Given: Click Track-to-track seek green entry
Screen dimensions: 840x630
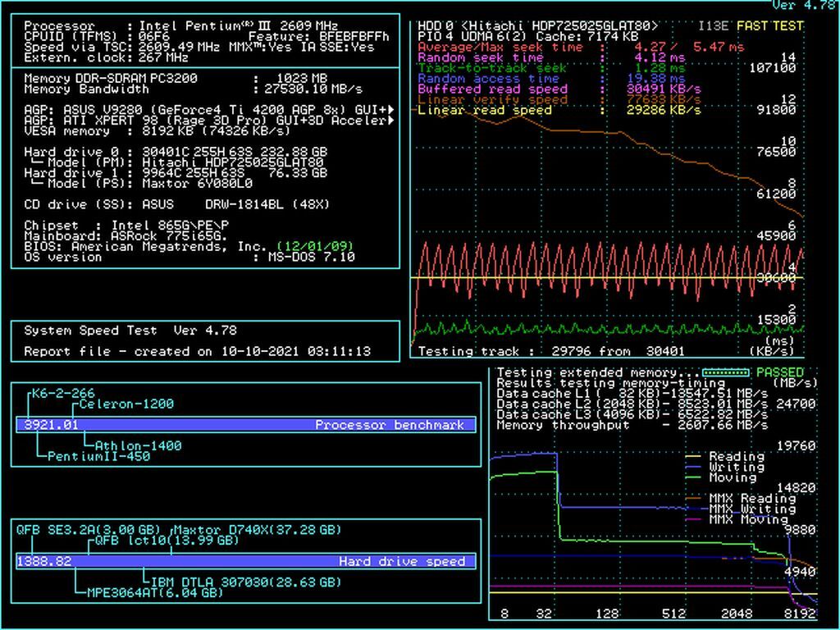Looking at the screenshot, I should tap(551, 68).
